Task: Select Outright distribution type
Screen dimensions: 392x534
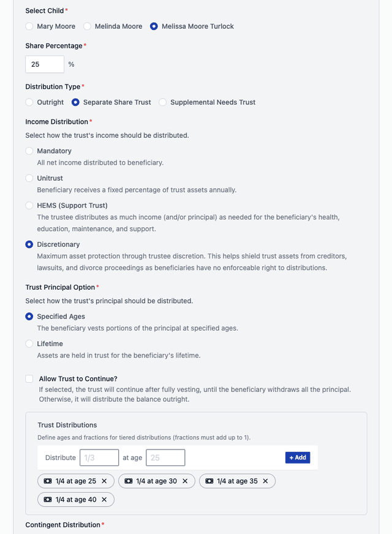Action: [x=29, y=102]
